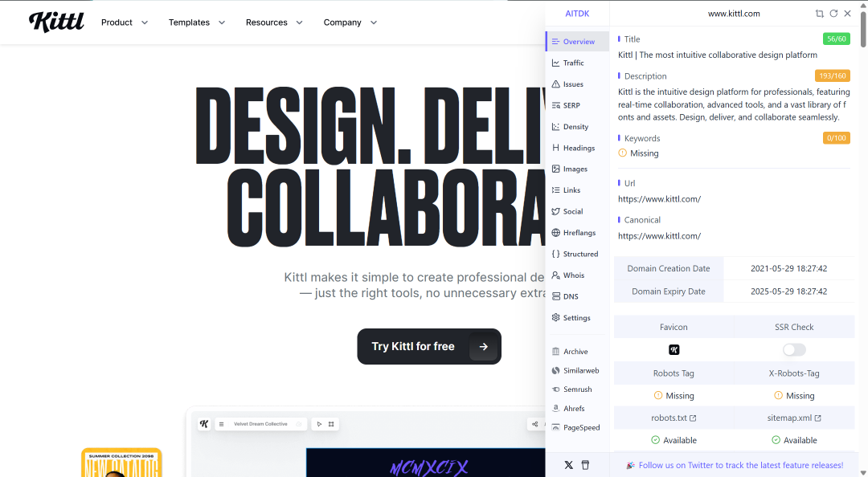This screenshot has width=868, height=477.
Task: Click the Follow us on Twitter link
Action: pos(741,466)
